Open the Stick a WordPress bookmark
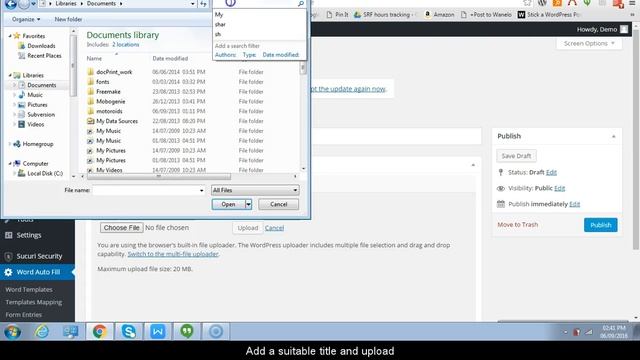The height and width of the screenshot is (360, 640). [549, 14]
